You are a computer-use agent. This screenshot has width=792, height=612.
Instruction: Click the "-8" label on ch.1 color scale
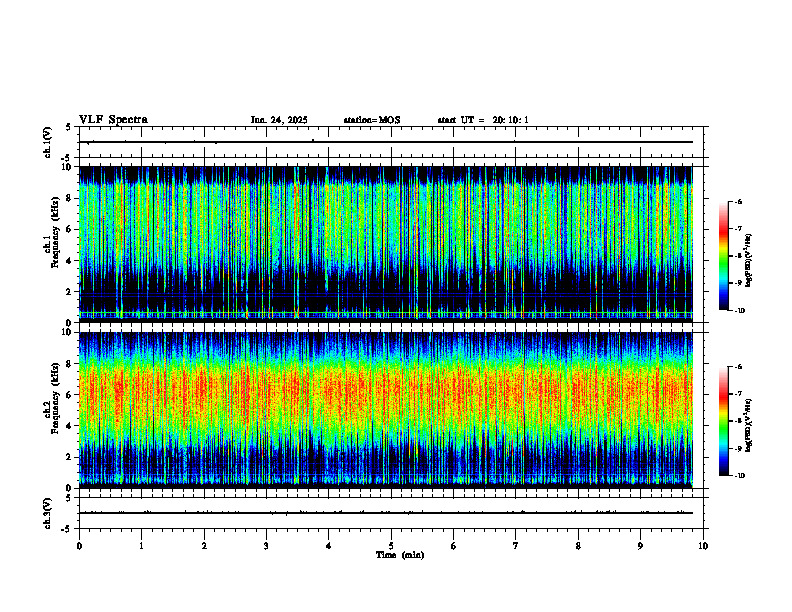[x=738, y=256]
